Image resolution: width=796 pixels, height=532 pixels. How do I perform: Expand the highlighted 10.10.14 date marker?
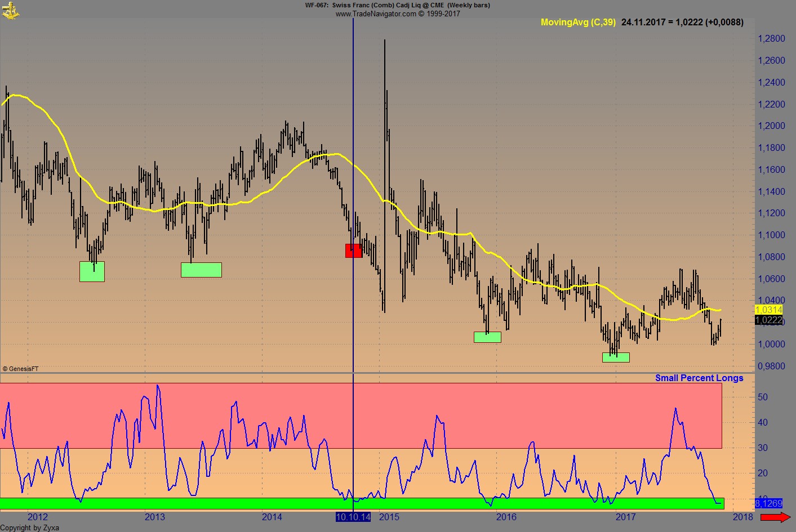coord(353,516)
